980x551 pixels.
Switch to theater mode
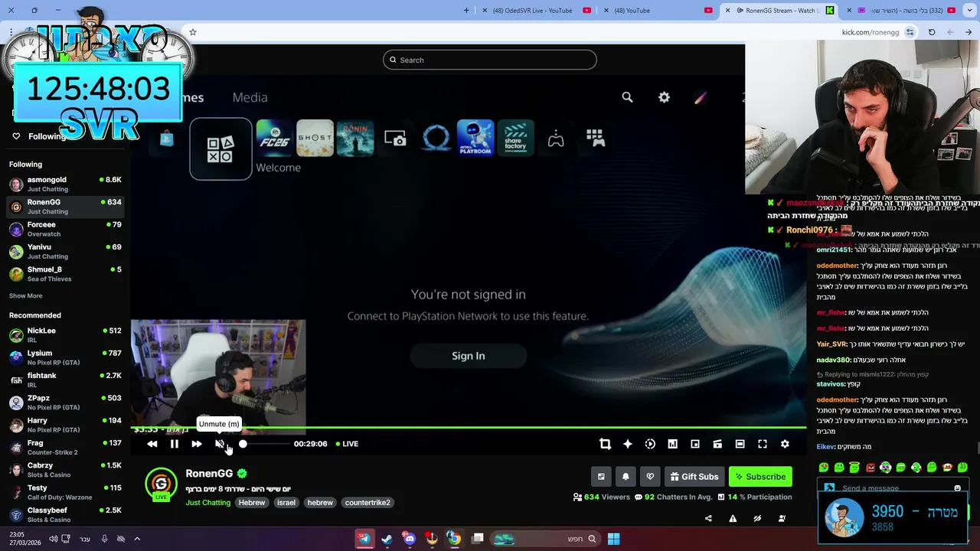click(740, 444)
